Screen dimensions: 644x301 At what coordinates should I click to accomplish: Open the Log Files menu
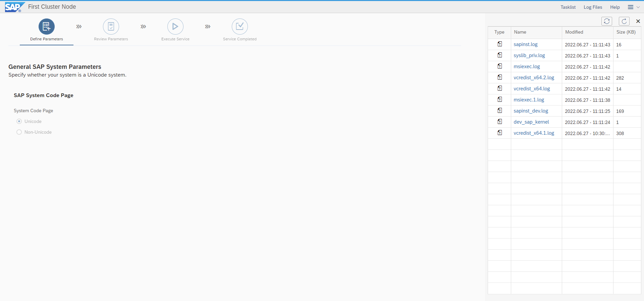[x=593, y=7]
